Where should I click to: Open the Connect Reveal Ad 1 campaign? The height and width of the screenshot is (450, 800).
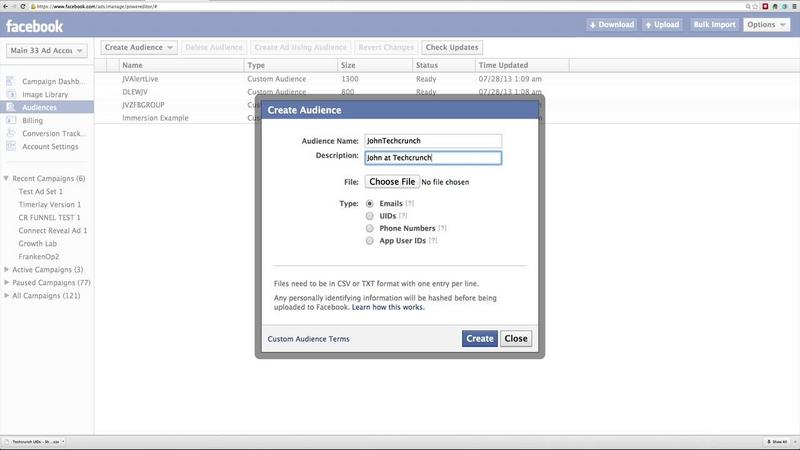[x=53, y=231]
